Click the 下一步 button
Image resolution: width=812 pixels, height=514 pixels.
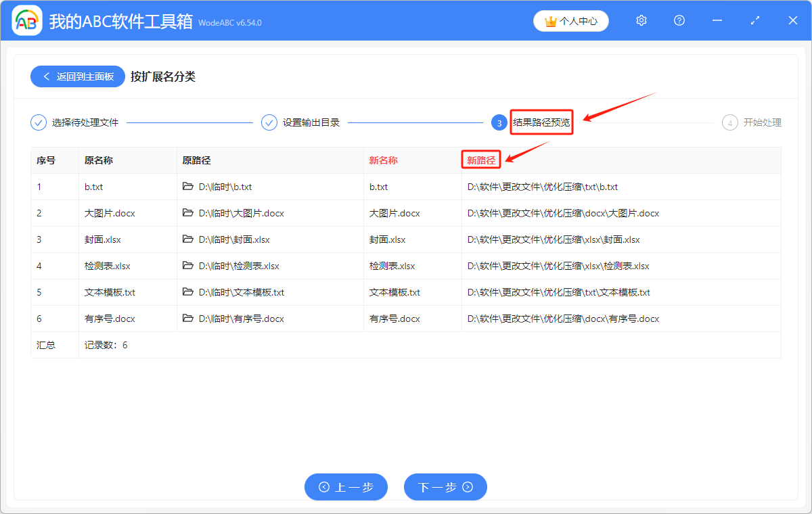(x=445, y=487)
